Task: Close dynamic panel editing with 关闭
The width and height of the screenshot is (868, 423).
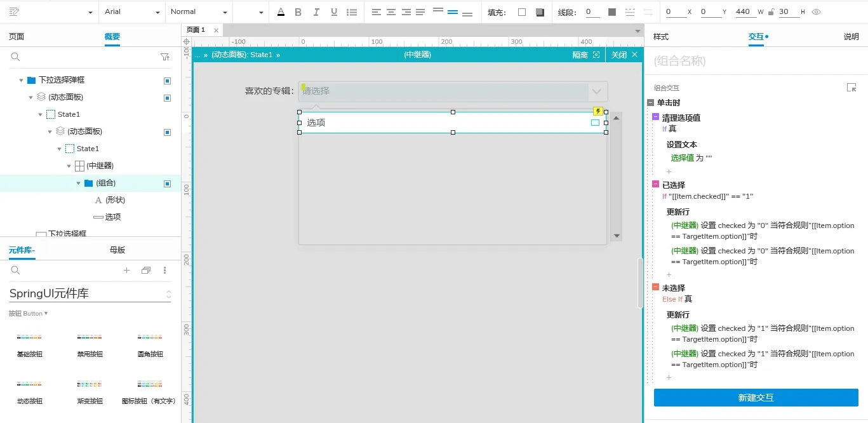Action: click(624, 55)
